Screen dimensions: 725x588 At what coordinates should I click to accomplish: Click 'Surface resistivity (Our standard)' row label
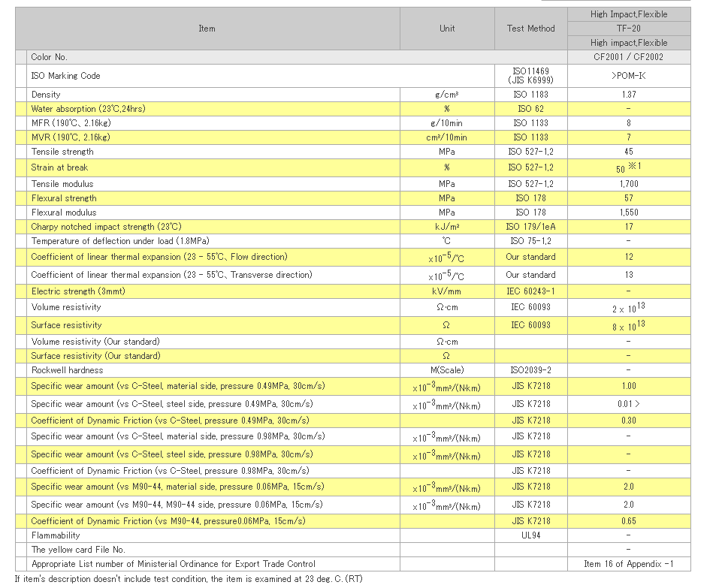coord(95,357)
